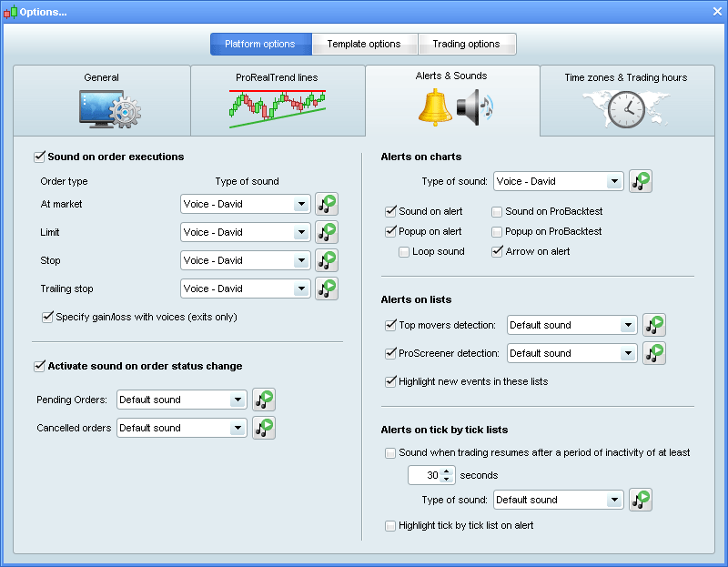Click the golden bell alerts icon
This screenshot has width=728, height=567.
pyautogui.click(x=435, y=107)
